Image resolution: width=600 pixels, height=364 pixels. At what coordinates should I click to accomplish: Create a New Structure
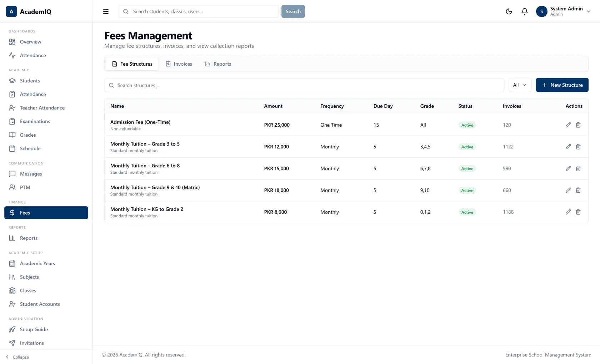(562, 85)
